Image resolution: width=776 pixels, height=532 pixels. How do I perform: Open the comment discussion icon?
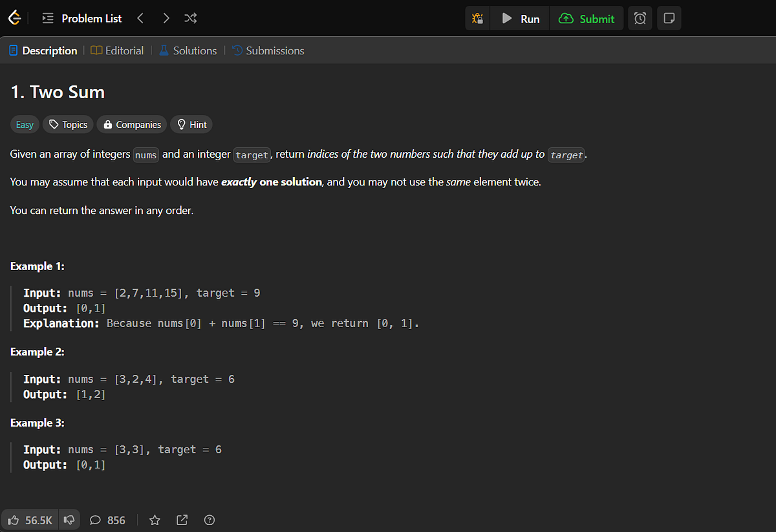tap(95, 520)
